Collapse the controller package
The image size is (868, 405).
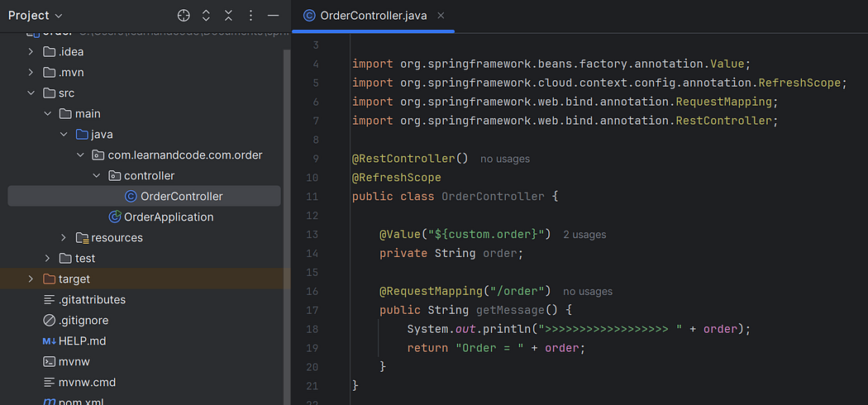pyautogui.click(x=97, y=176)
